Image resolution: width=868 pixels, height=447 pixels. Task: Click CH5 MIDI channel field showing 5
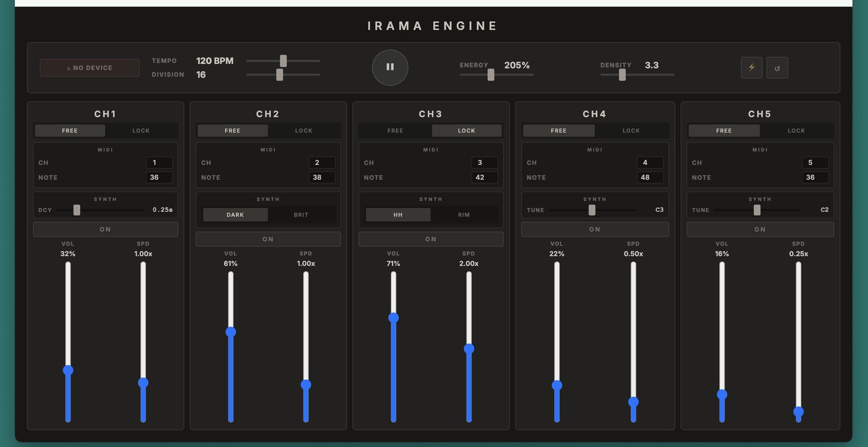coord(815,163)
